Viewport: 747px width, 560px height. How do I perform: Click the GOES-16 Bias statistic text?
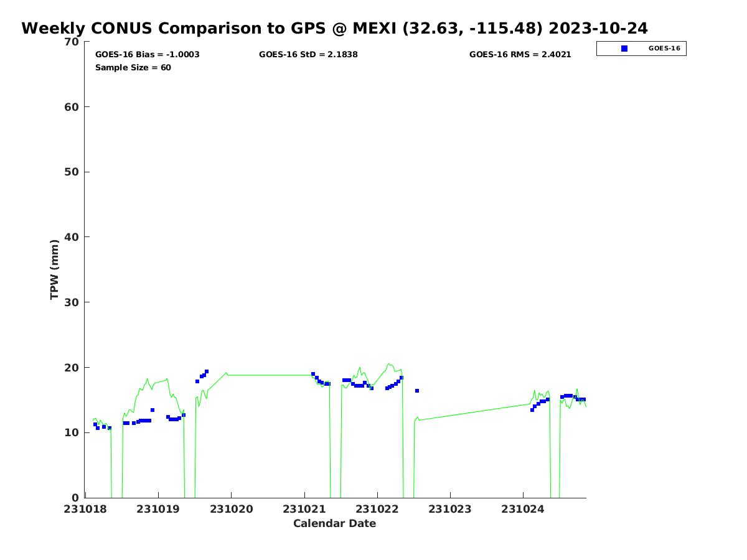[x=147, y=55]
